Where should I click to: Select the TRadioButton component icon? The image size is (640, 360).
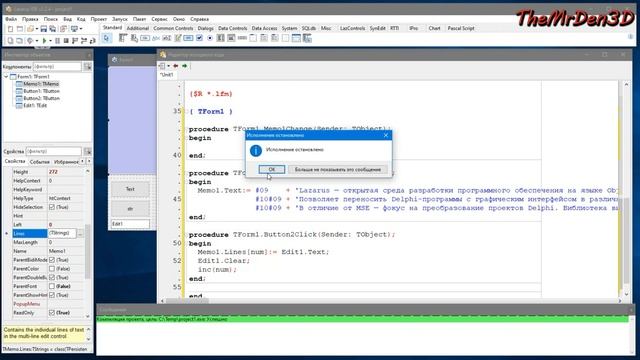click(x=210, y=38)
